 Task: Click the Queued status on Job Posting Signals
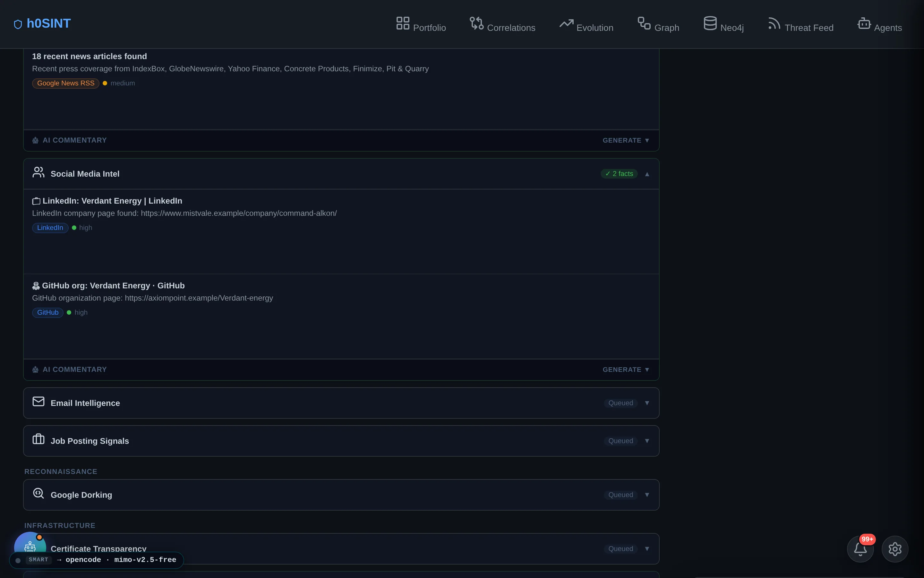coord(620,441)
